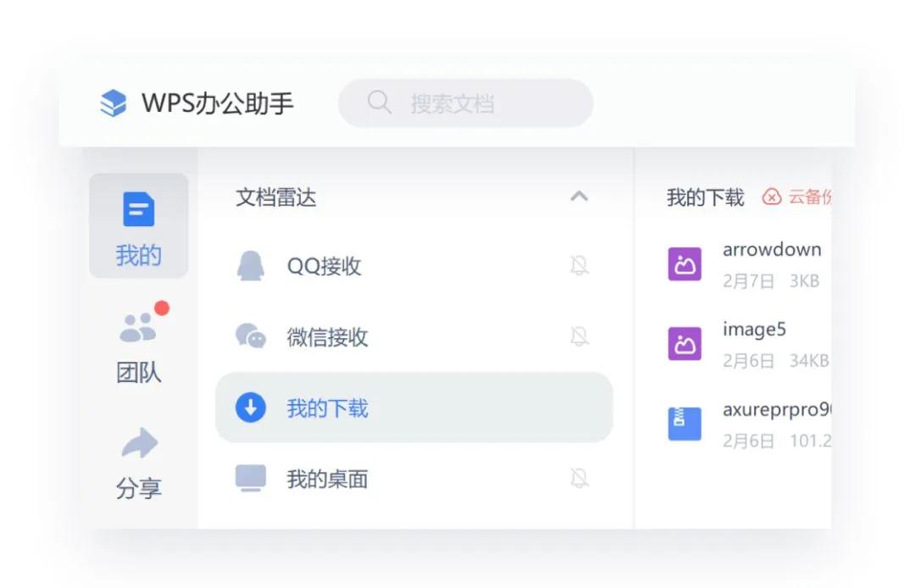Click the 我的下载 download circle icon
The height and width of the screenshot is (588, 915).
click(x=250, y=408)
